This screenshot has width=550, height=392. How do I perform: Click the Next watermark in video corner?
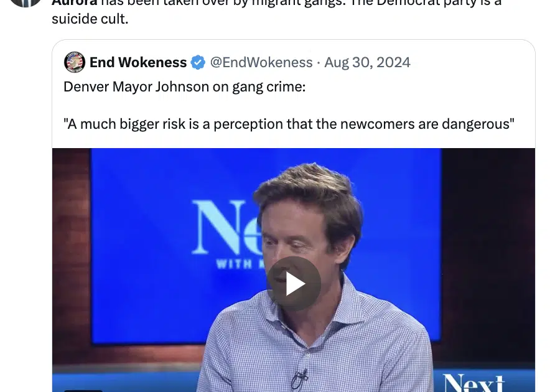click(x=473, y=383)
